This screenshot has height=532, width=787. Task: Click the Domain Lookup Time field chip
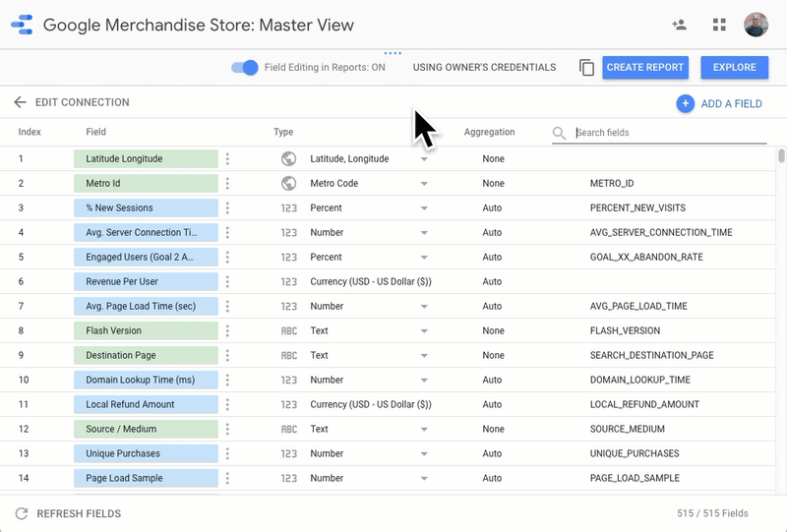[146, 380]
